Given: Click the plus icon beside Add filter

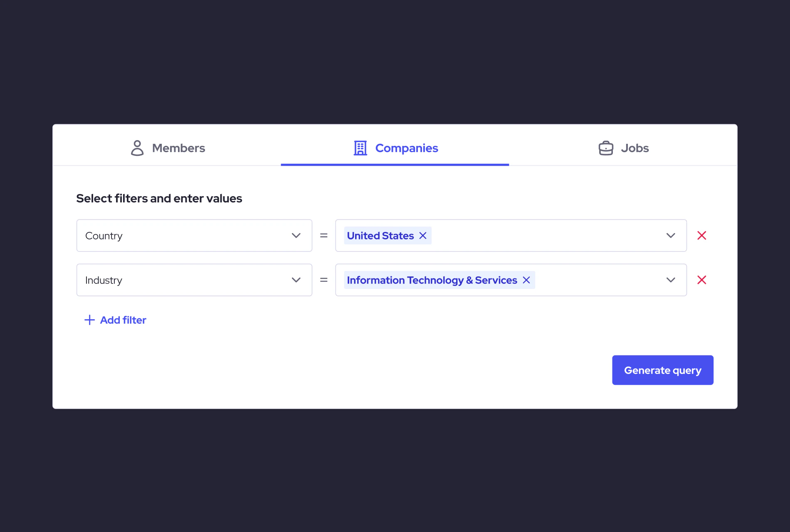Looking at the screenshot, I should 89,320.
